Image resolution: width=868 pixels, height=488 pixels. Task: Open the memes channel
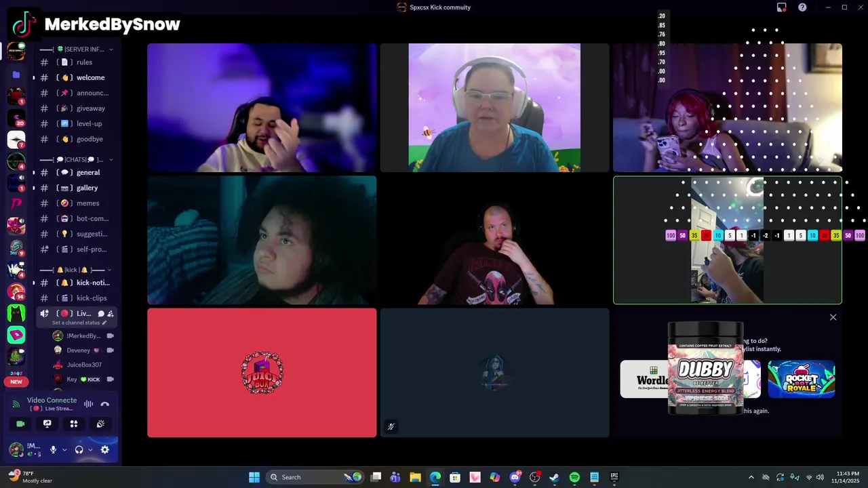tap(75, 203)
